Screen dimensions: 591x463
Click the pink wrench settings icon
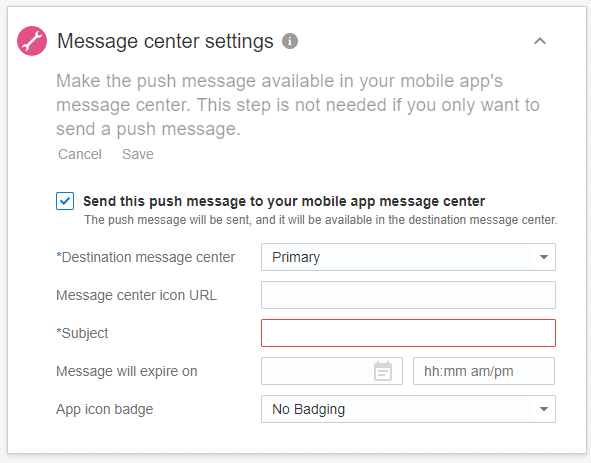[x=32, y=41]
